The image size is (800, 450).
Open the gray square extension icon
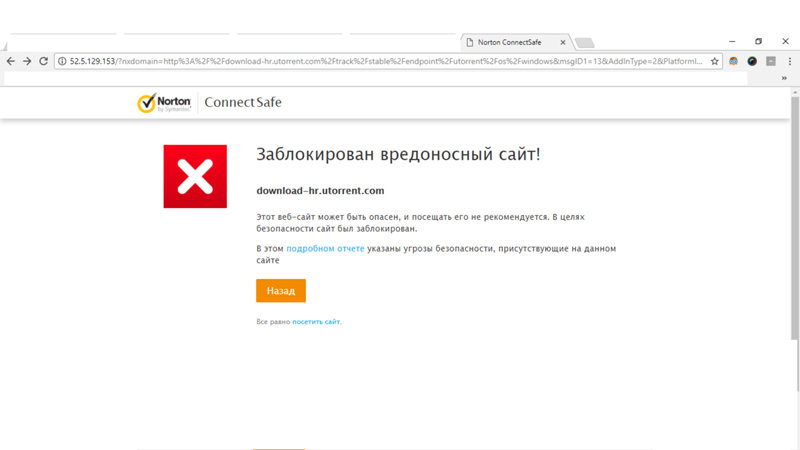point(771,61)
